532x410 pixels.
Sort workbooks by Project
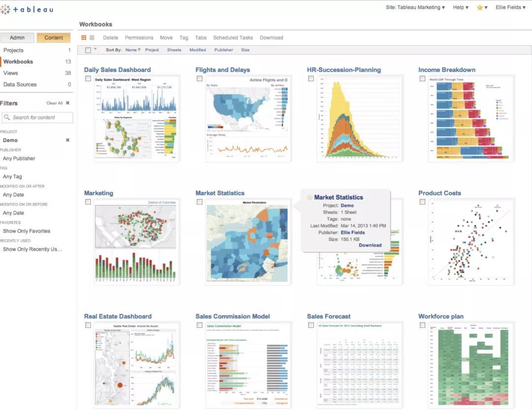(152, 50)
